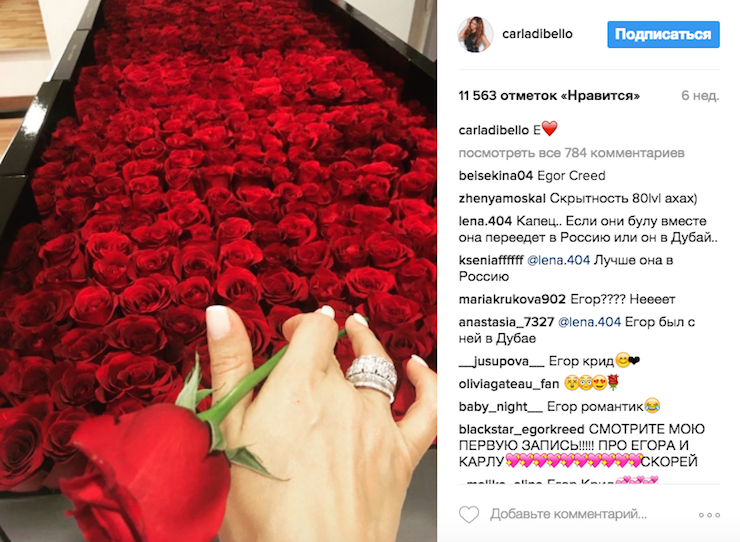Screen dimensions: 740x542
Task: Click the red roses post photo
Action: 218,271
